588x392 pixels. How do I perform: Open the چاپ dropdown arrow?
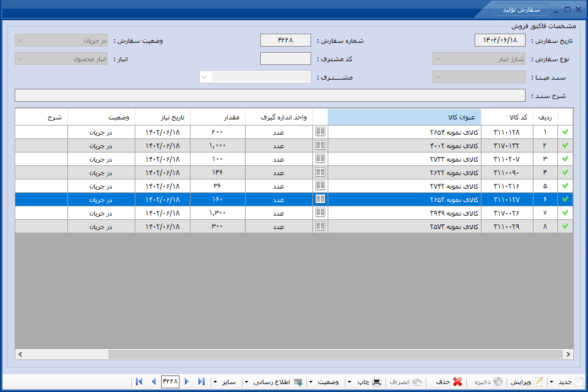click(x=350, y=382)
